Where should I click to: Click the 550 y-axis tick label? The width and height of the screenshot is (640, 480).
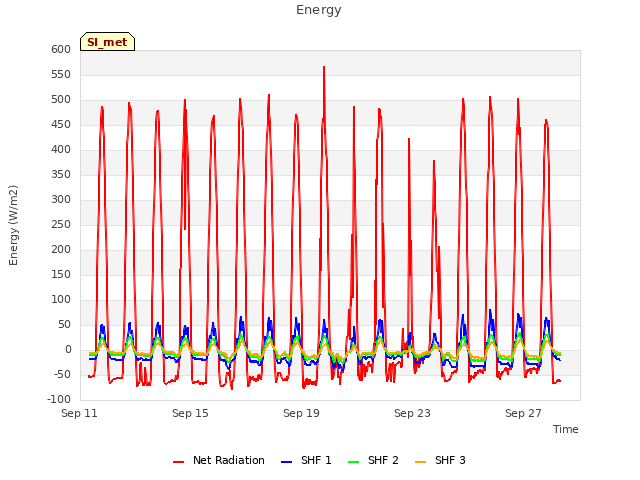pos(61,75)
